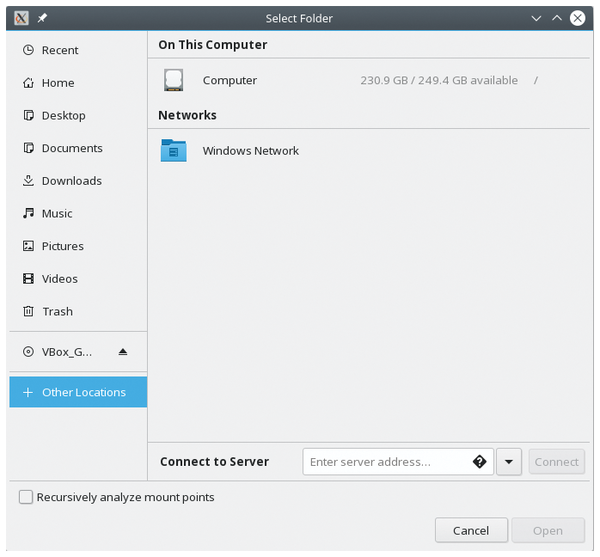Select Other Locations in the sidebar
This screenshot has width=600, height=557.
click(78, 392)
